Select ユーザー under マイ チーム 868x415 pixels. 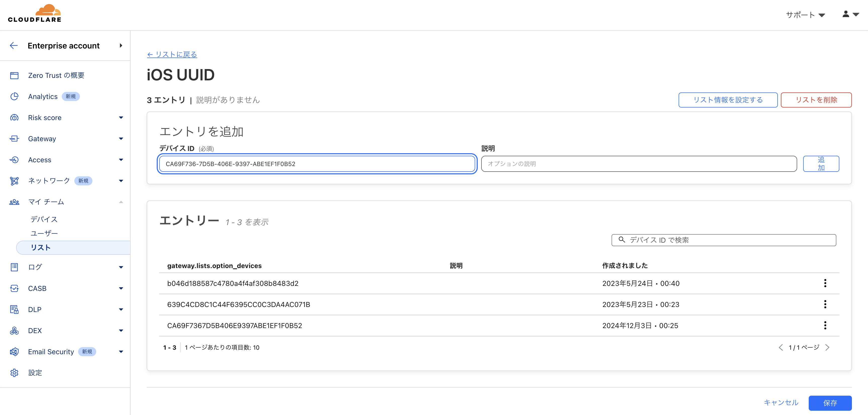44,233
